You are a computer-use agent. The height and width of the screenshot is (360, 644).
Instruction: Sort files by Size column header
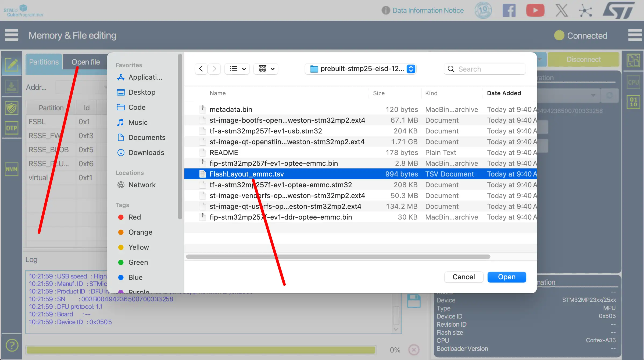379,93
